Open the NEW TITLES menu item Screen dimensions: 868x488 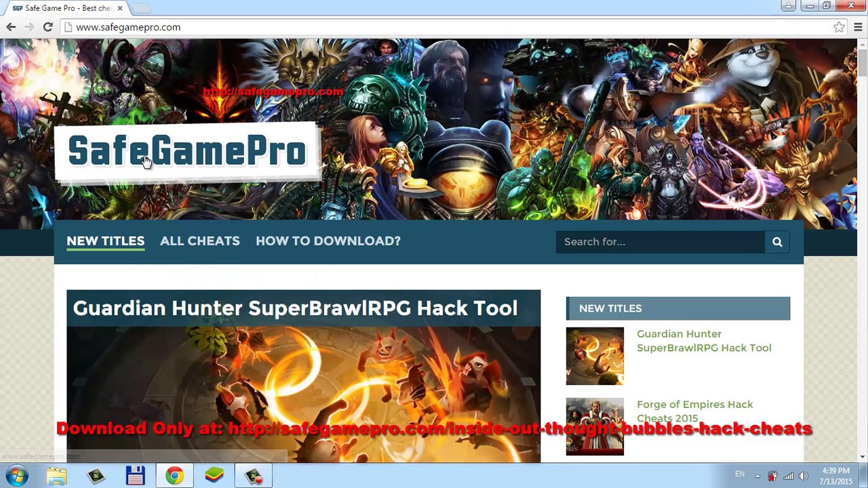105,241
